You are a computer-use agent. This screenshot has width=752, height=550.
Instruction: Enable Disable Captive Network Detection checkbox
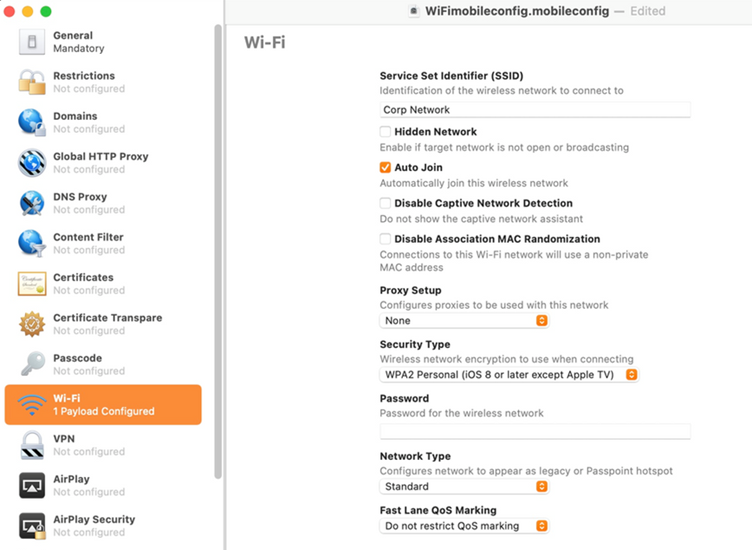(x=385, y=203)
